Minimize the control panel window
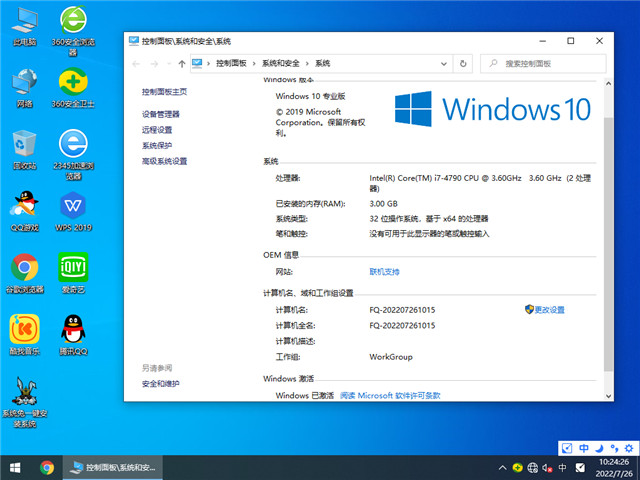The image size is (640, 480). [542, 41]
